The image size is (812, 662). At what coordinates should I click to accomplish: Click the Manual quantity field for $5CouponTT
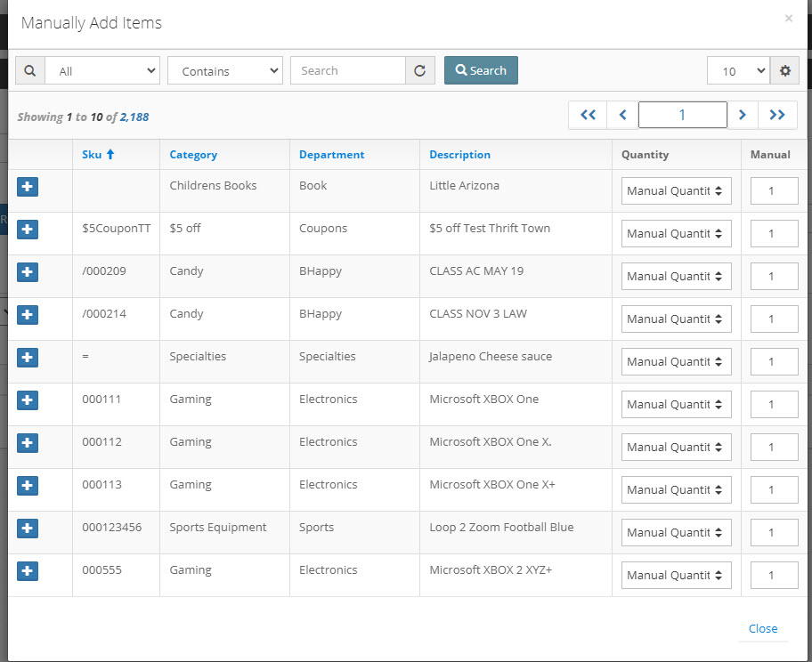775,233
